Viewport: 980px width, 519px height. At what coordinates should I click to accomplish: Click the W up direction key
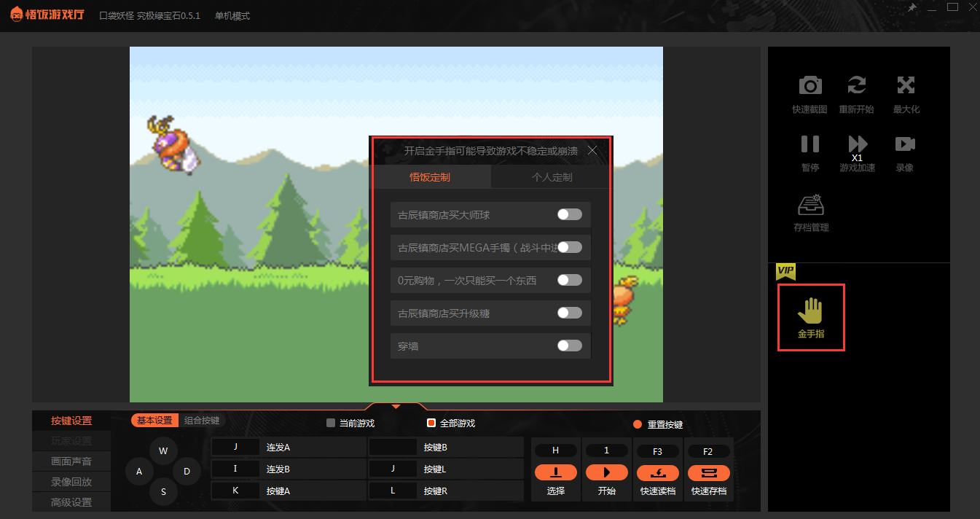163,450
